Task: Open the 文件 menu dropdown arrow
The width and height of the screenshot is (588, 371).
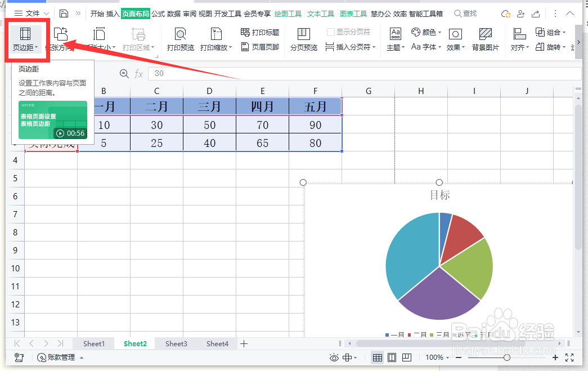Action: point(46,14)
